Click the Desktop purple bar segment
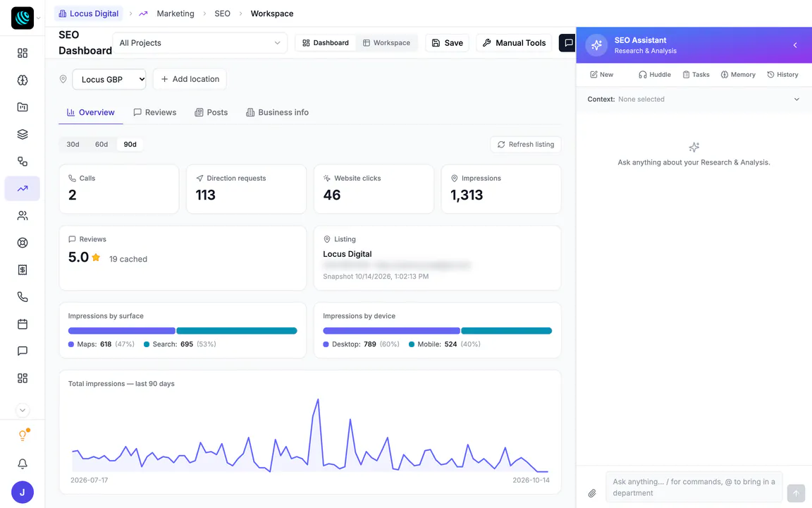This screenshot has height=508, width=812. pos(391,331)
